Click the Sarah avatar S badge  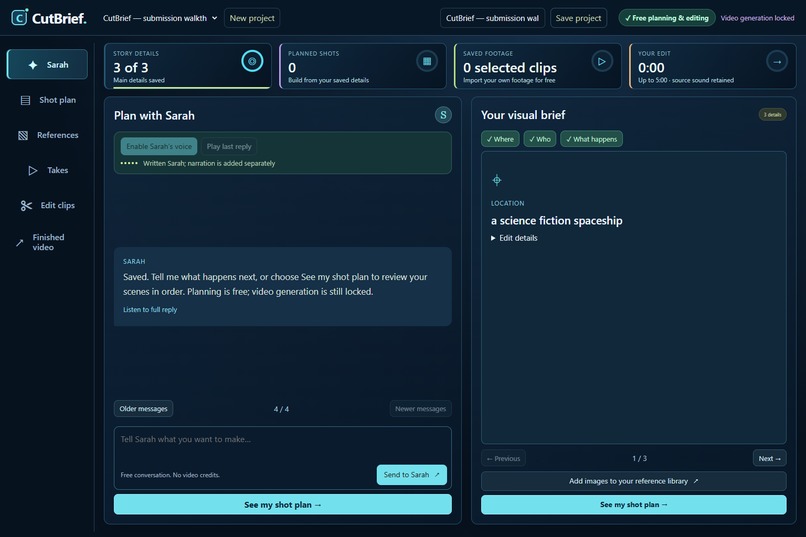pyautogui.click(x=443, y=115)
